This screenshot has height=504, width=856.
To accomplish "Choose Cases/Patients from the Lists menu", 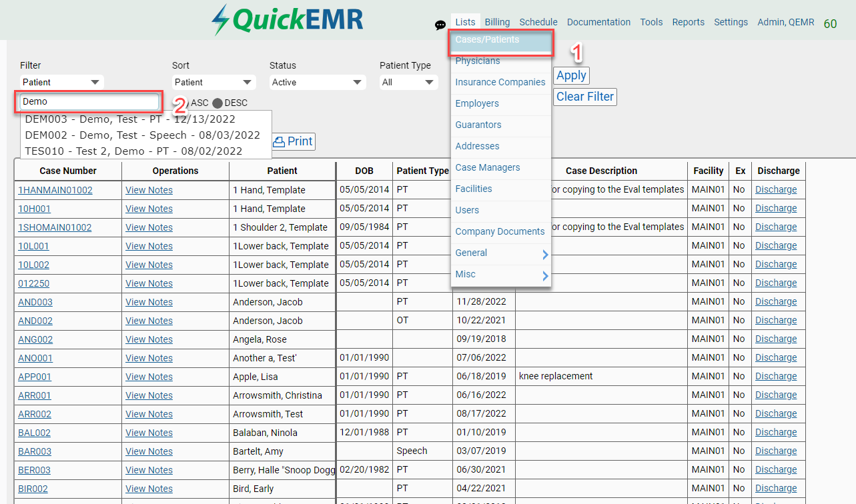I will pos(501,40).
